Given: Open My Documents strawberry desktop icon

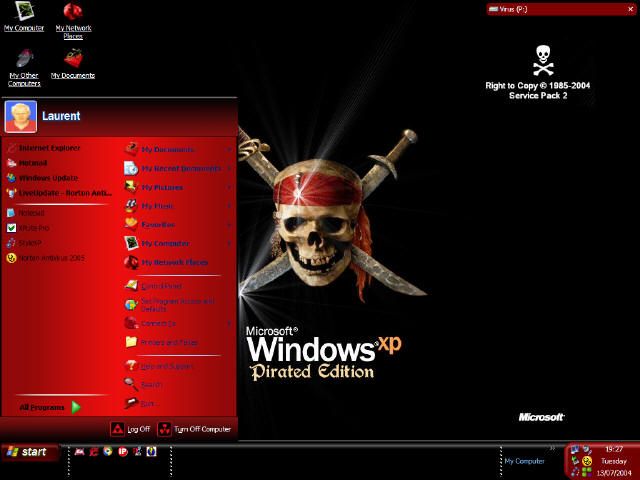Looking at the screenshot, I should [73, 64].
